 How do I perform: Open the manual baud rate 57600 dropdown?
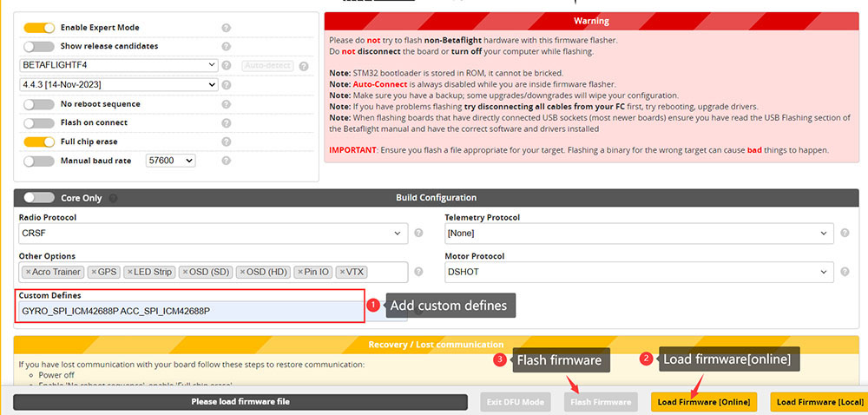[170, 161]
